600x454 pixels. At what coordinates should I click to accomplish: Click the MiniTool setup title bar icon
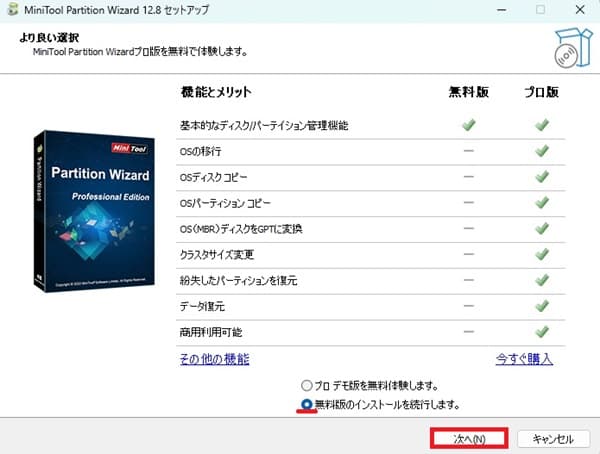[x=13, y=9]
